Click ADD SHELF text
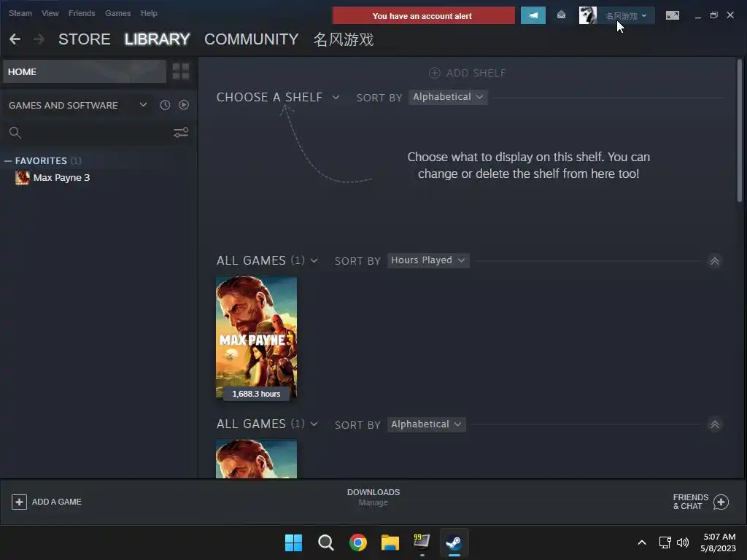Screen dimensions: 747x560 point(476,73)
